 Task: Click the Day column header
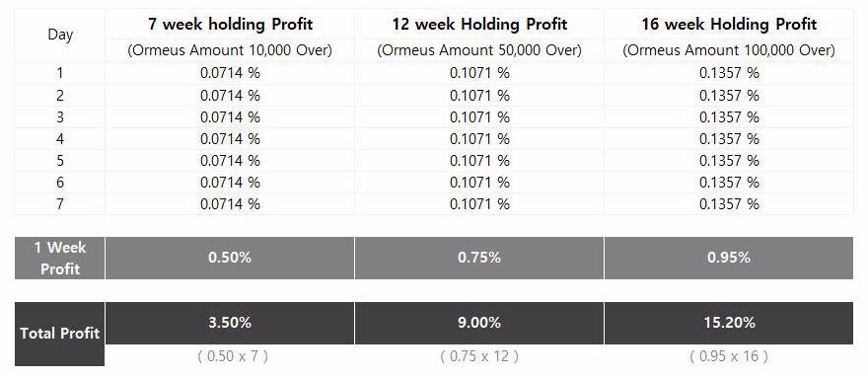[x=60, y=35]
